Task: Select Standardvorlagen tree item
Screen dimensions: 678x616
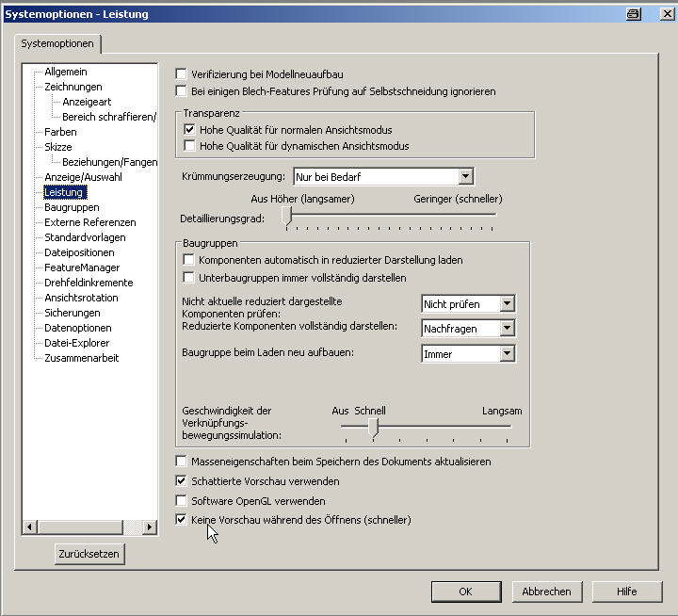Action: tap(85, 238)
